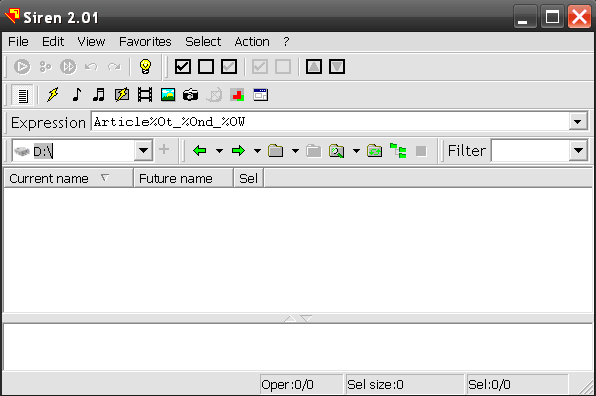This screenshot has height=396, width=596.
Task: Click the framed lightning bolt icon
Action: [x=122, y=94]
